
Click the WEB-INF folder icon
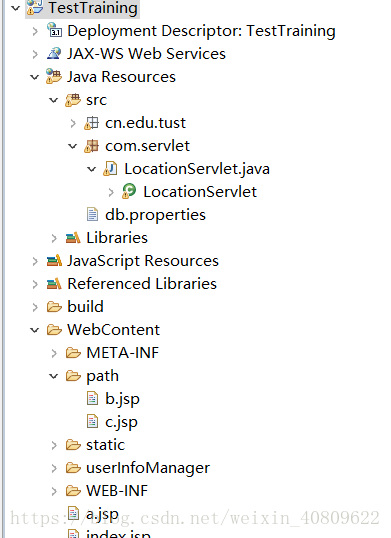click(x=73, y=490)
